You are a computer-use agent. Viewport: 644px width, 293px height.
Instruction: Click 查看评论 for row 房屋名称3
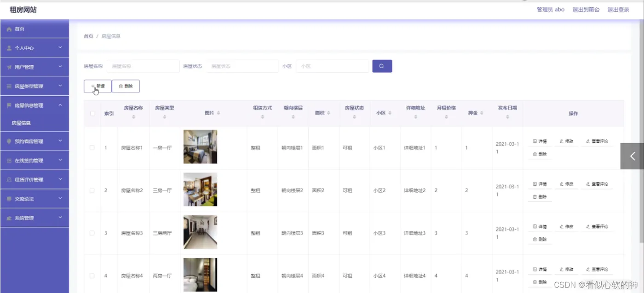pos(597,227)
